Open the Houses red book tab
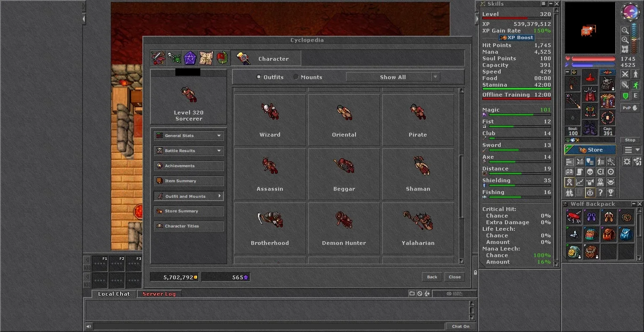Screen dimensions: 644x332 [x=222, y=58]
